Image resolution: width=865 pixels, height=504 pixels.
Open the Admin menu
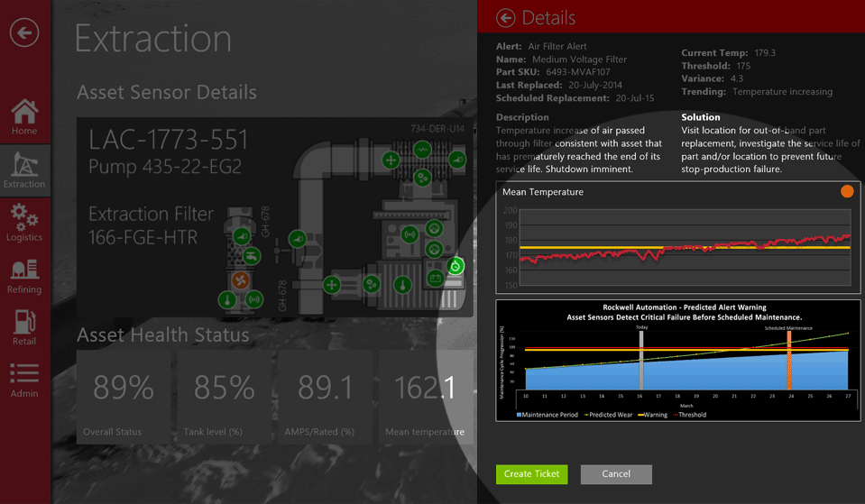[24, 380]
